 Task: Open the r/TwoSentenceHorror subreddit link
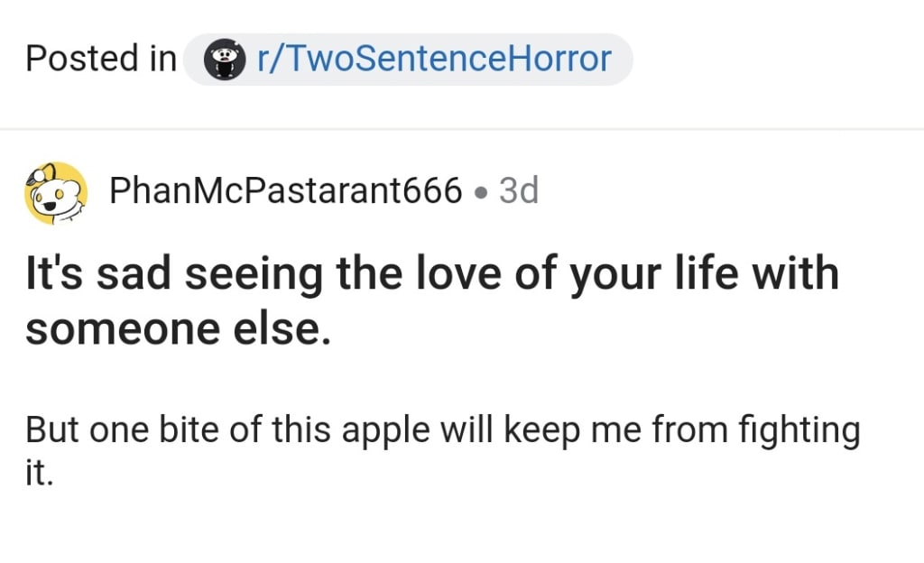tap(434, 60)
